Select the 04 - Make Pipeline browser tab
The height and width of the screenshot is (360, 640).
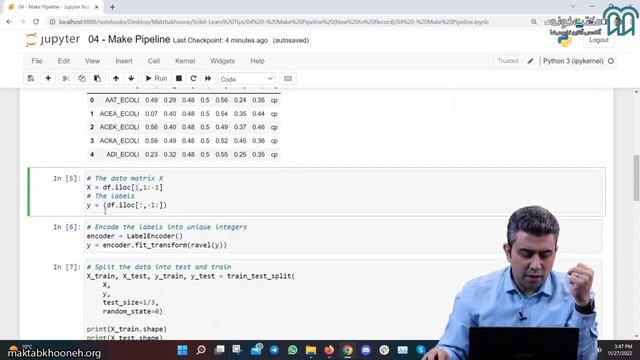point(53,7)
